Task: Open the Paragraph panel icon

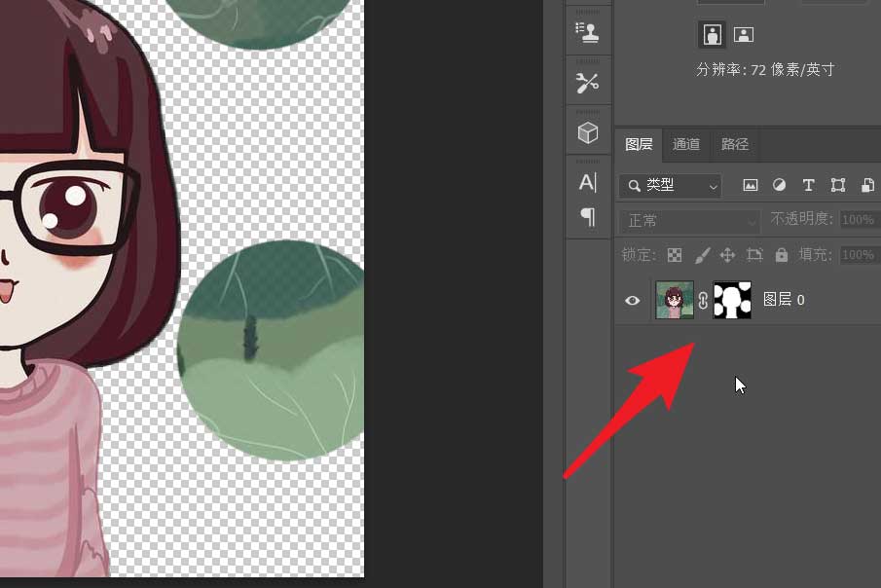Action: point(588,216)
